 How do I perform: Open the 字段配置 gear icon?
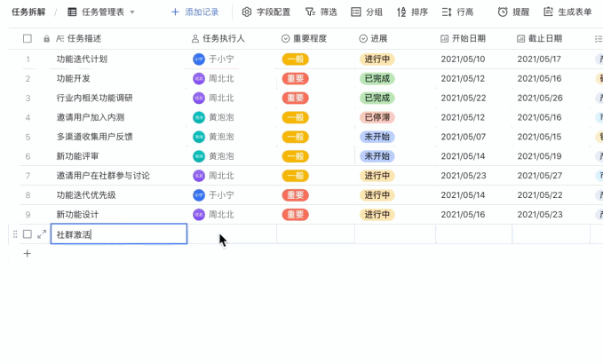247,12
